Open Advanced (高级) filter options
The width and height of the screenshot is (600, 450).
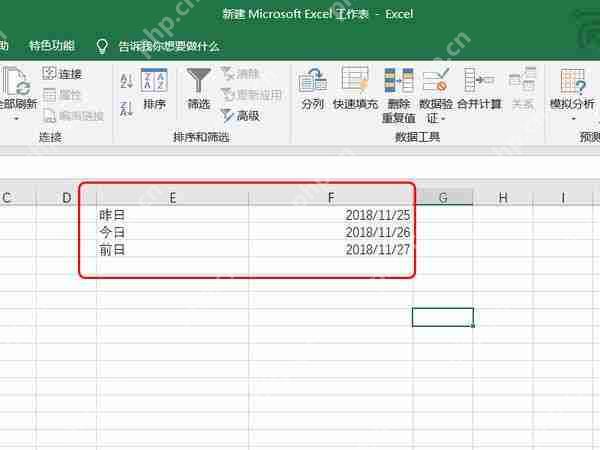(240, 116)
